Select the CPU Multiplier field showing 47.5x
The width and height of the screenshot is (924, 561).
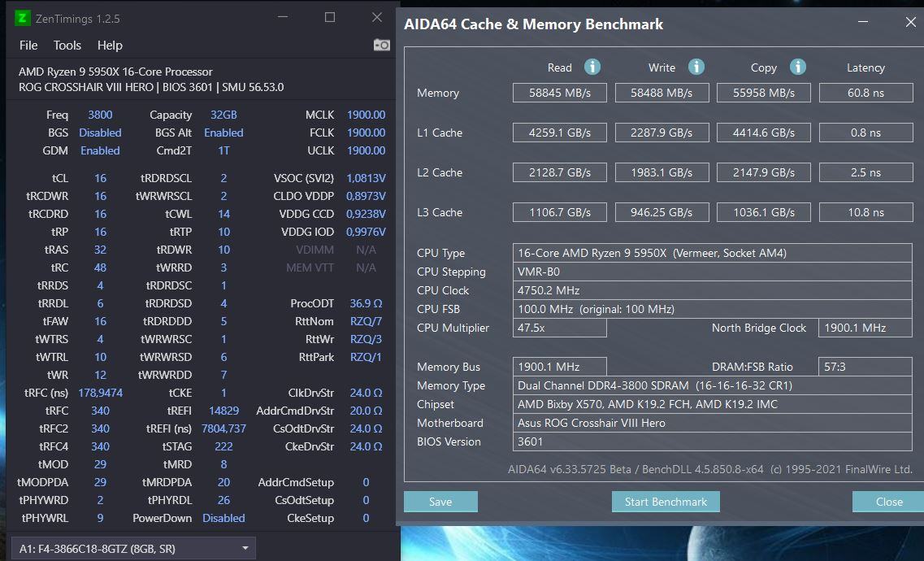(558, 328)
